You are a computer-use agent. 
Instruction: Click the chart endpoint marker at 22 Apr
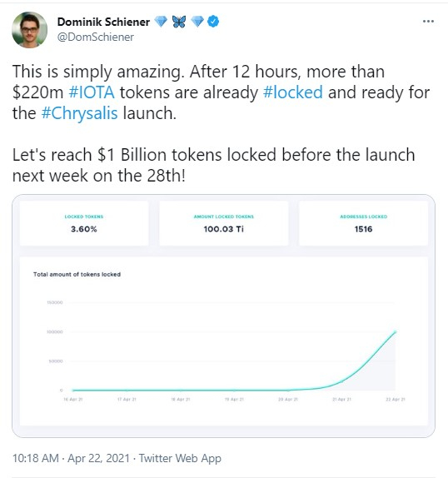tap(396, 332)
